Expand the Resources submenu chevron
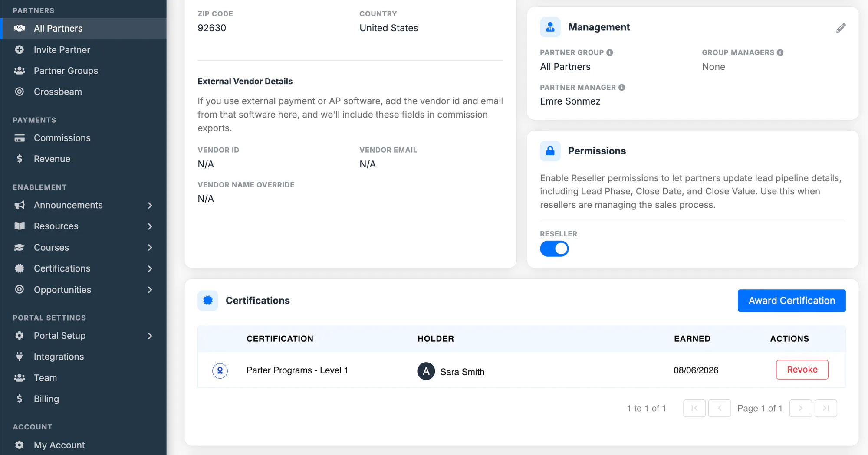The height and width of the screenshot is (455, 868). [150, 226]
